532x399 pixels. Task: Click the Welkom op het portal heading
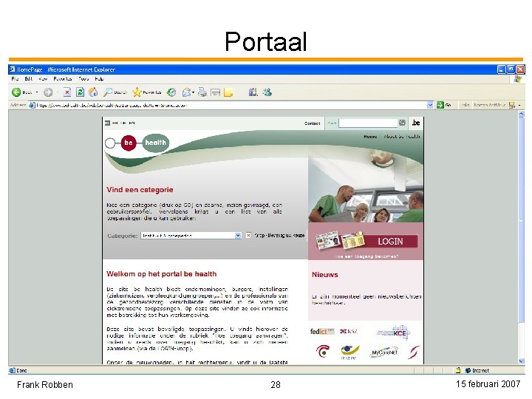coord(162,274)
